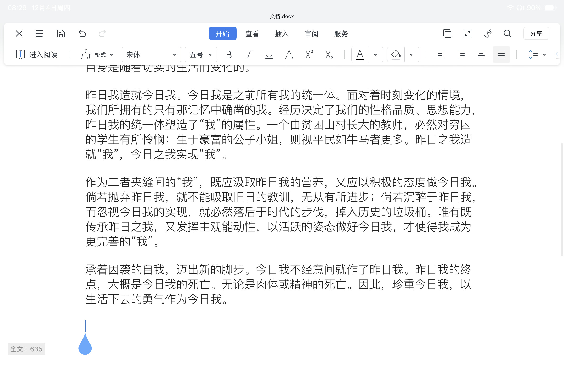564x392 pixels.
Task: Apply strikethrough formatting
Action: coord(289,54)
